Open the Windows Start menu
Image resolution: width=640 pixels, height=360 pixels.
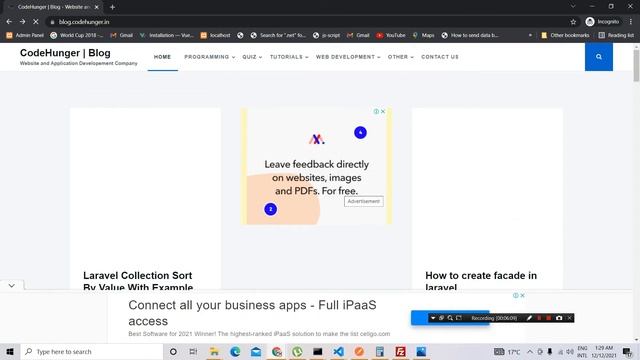coord(10,351)
